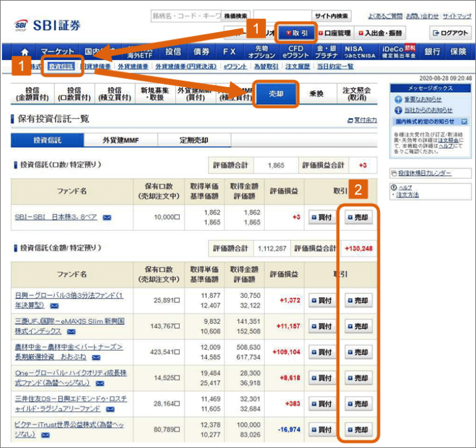Viewport: 476px width, 448px height.
Task: Select the 投信(金額買付) tab
Action: pyautogui.click(x=32, y=93)
